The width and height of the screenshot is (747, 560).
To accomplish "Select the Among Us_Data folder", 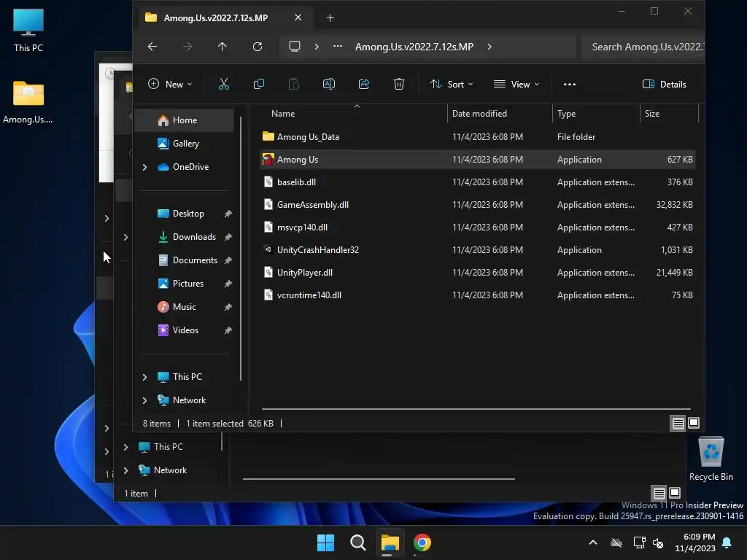I will click(x=477, y=136).
